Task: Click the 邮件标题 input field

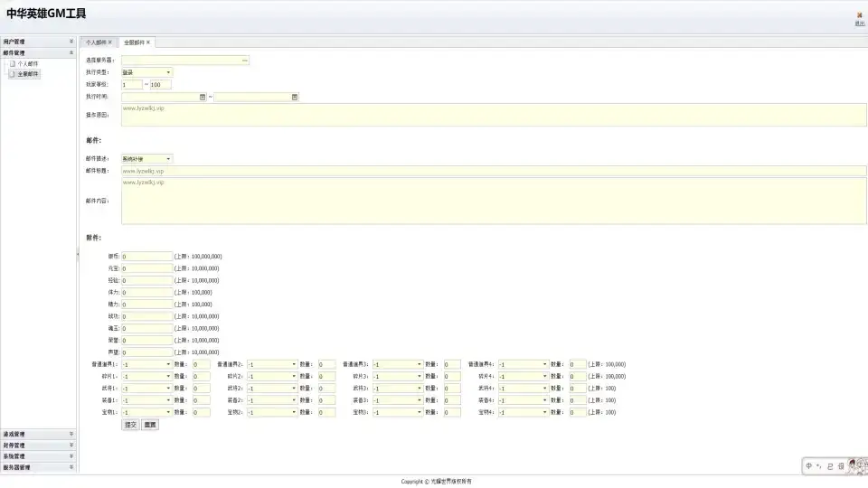Action: click(x=494, y=171)
